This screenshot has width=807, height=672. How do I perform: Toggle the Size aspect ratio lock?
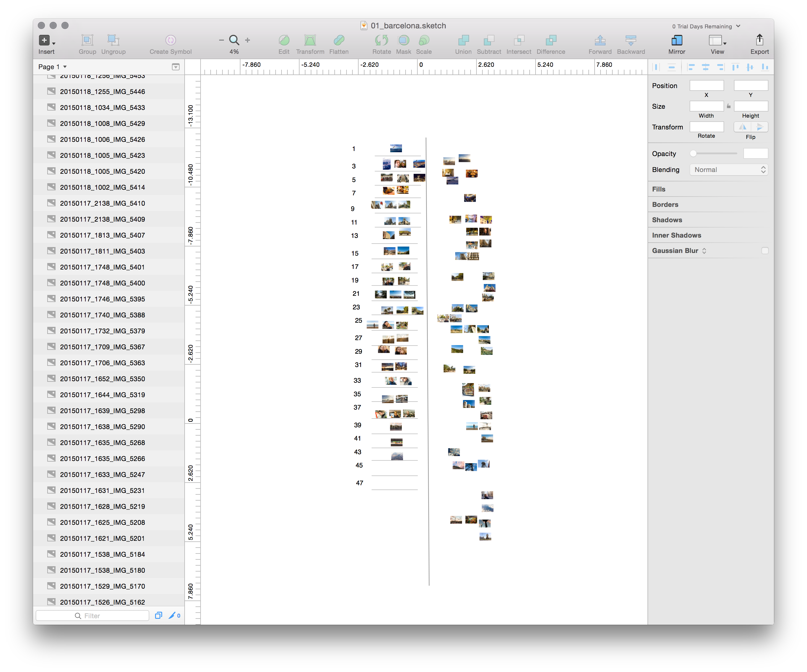729,106
